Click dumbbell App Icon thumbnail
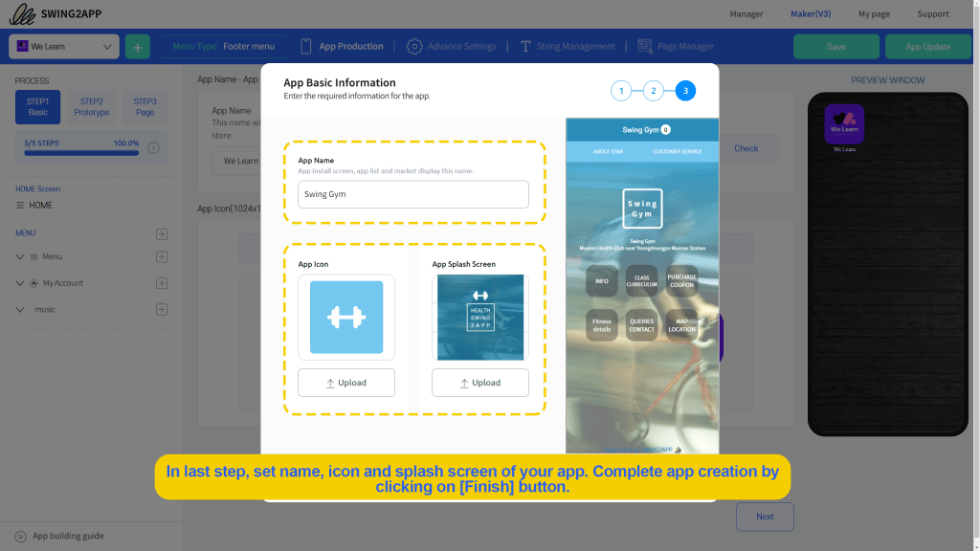The width and height of the screenshot is (980, 551). tap(346, 318)
